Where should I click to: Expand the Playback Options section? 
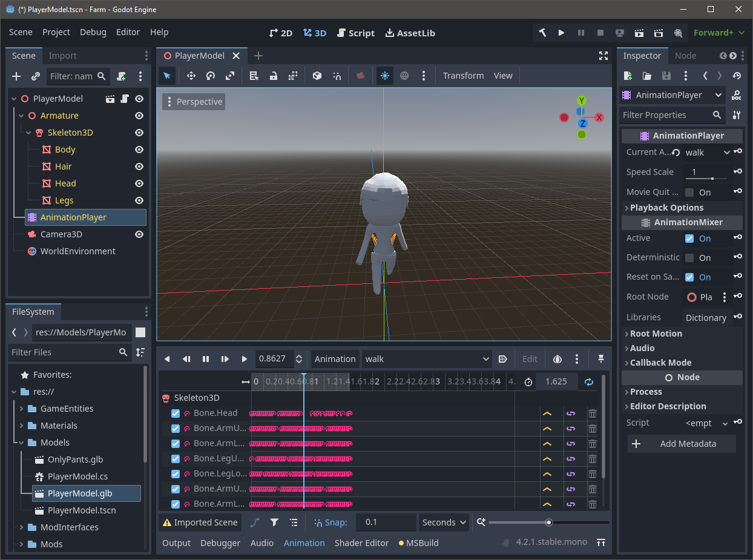pos(666,208)
